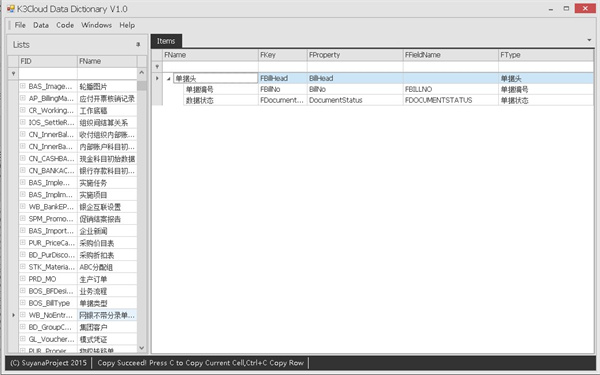600x375 pixels.
Task: Click the K3Cloud app icon in title bar
Action: coord(10,8)
